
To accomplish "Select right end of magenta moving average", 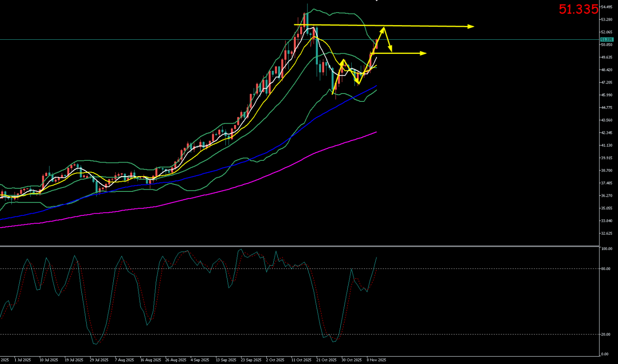I will 376,132.
